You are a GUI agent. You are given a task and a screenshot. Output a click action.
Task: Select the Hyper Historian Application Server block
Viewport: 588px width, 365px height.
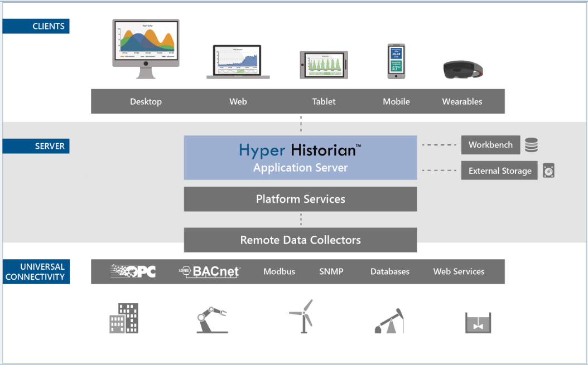pos(300,158)
